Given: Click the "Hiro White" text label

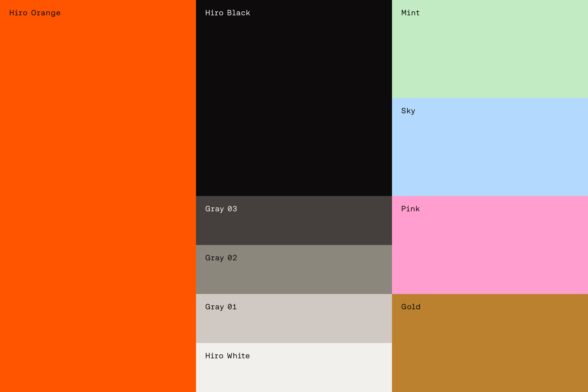Looking at the screenshot, I should pyautogui.click(x=228, y=356).
